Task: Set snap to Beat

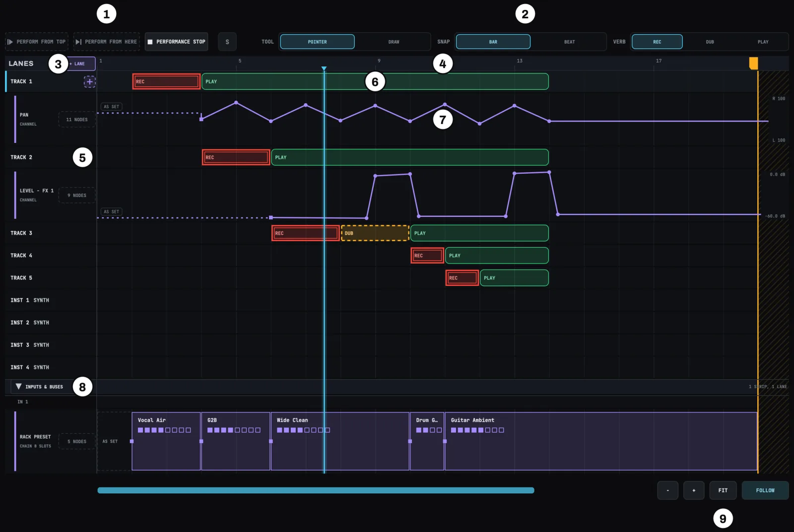Action: [569, 42]
